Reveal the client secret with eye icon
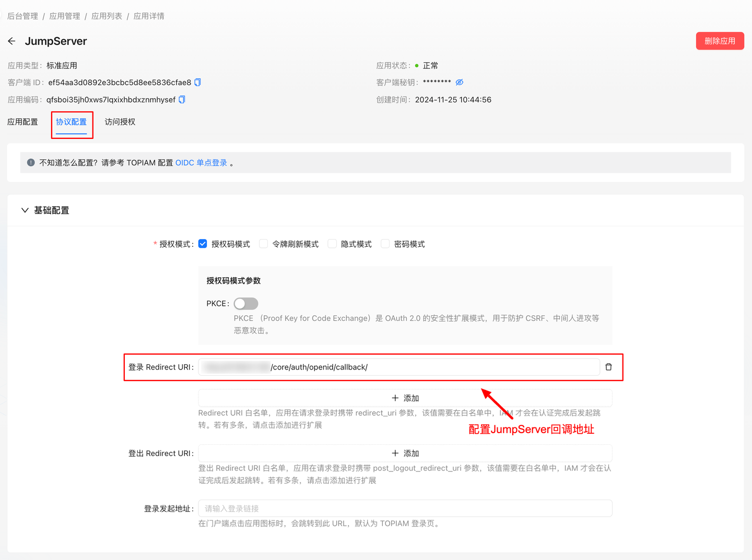This screenshot has width=752, height=560. click(460, 82)
